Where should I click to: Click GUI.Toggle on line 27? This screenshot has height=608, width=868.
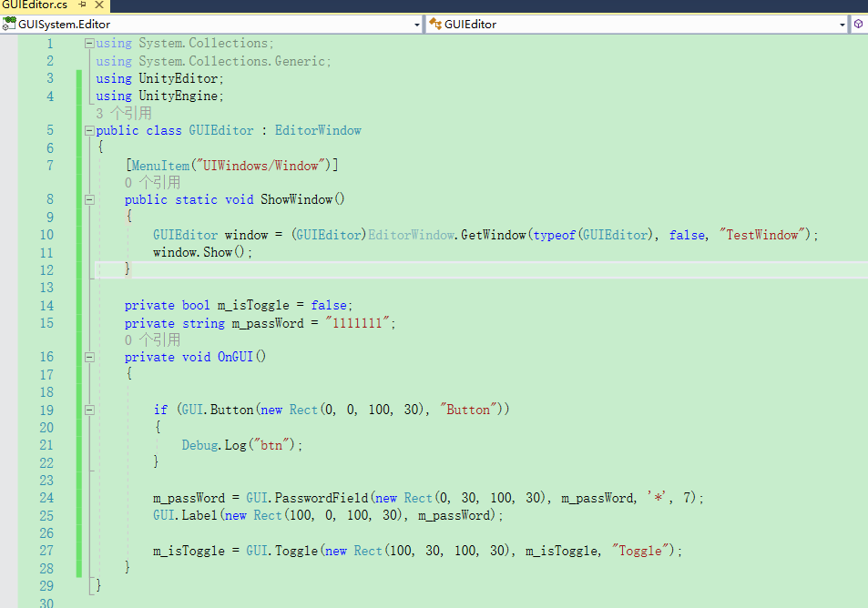281,551
